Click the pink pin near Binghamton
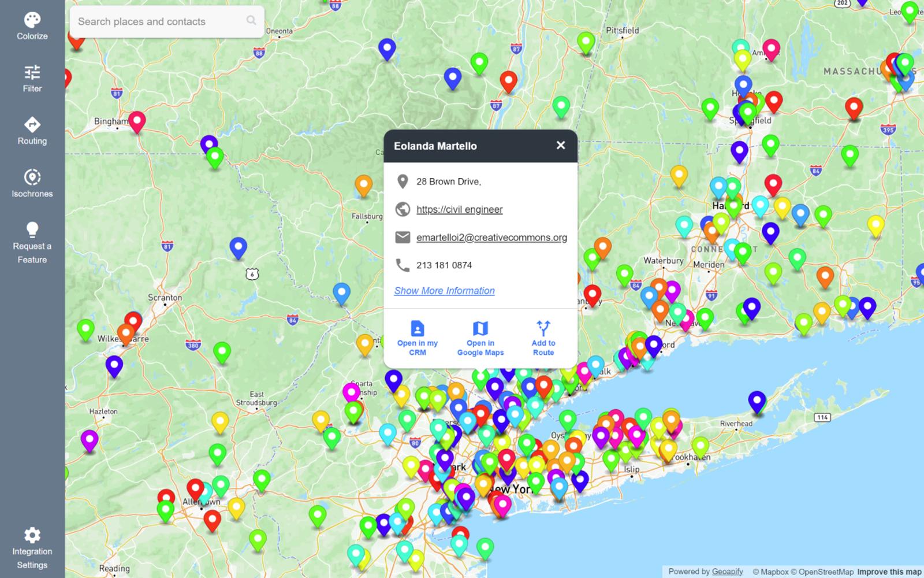This screenshot has height=578, width=924. coord(137,121)
